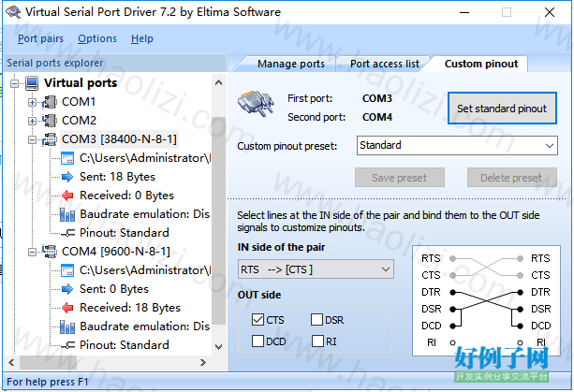Click the Pinout Standard icon under COM4
The image size is (574, 392).
coord(67,345)
